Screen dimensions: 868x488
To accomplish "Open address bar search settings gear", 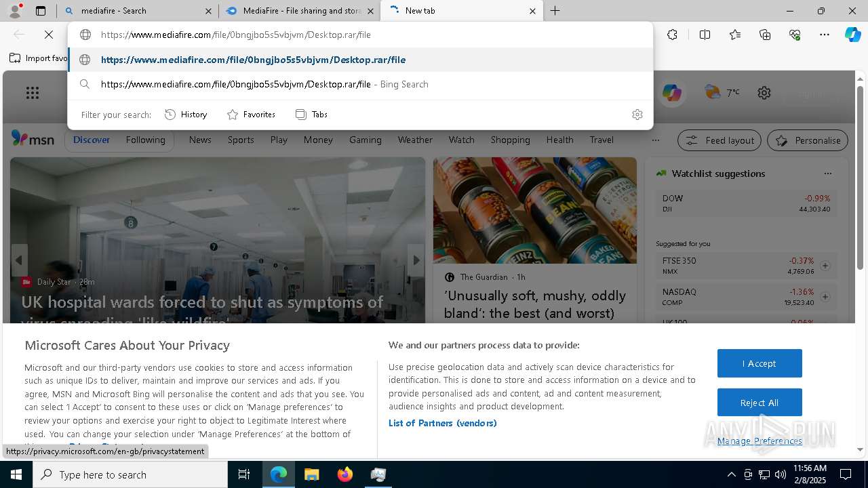I will pos(637,115).
